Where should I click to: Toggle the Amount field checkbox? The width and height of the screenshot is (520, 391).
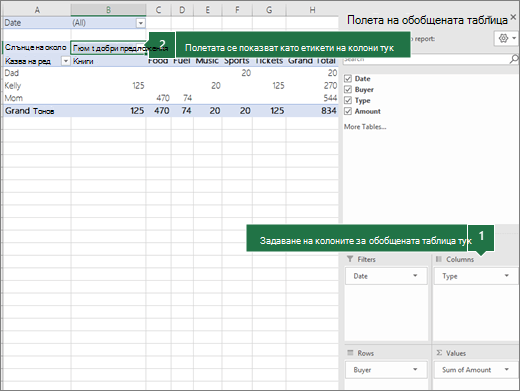(x=348, y=111)
